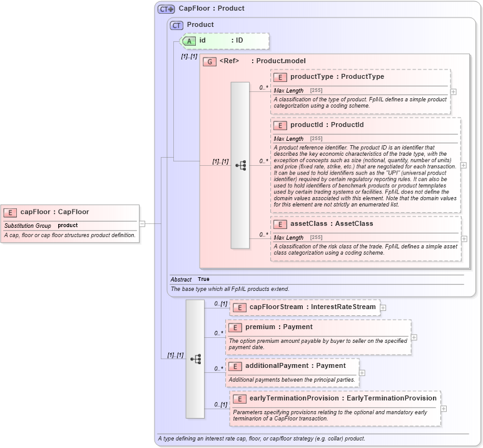
Task: Click the earlyTerminationProvision description text
Action: (x=330, y=415)
